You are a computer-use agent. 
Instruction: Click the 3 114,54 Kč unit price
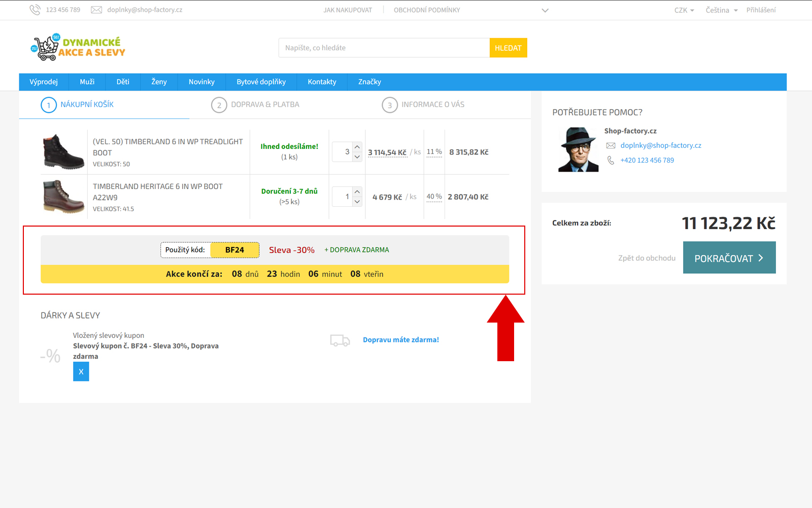point(387,152)
